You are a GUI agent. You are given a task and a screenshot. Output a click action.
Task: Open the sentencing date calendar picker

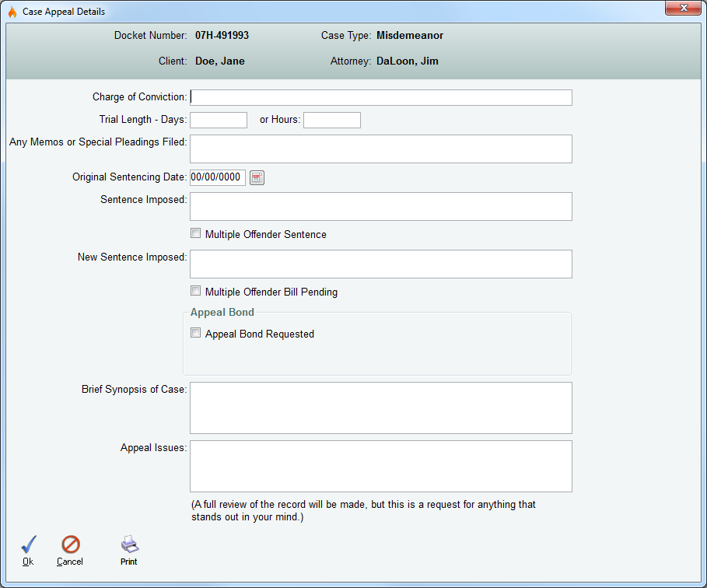click(x=257, y=177)
